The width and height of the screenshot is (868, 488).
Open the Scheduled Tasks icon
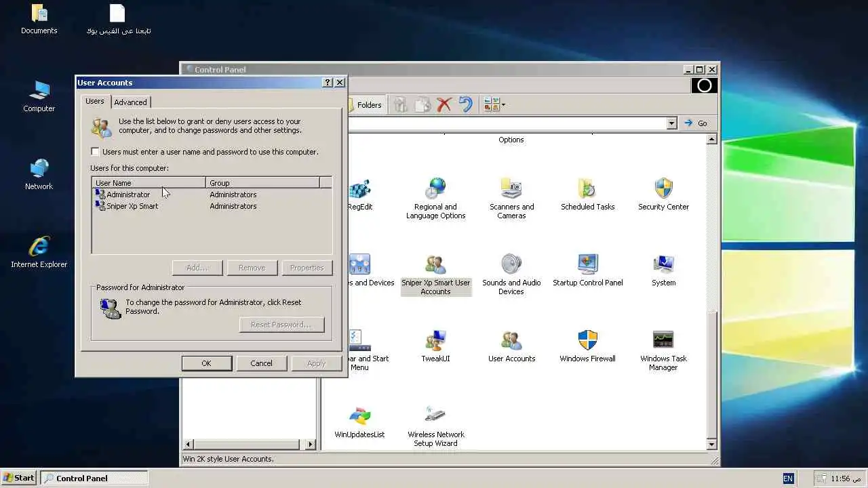point(587,195)
